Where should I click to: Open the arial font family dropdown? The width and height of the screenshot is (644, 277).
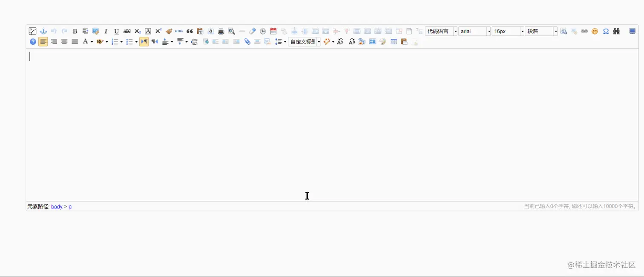[474, 31]
